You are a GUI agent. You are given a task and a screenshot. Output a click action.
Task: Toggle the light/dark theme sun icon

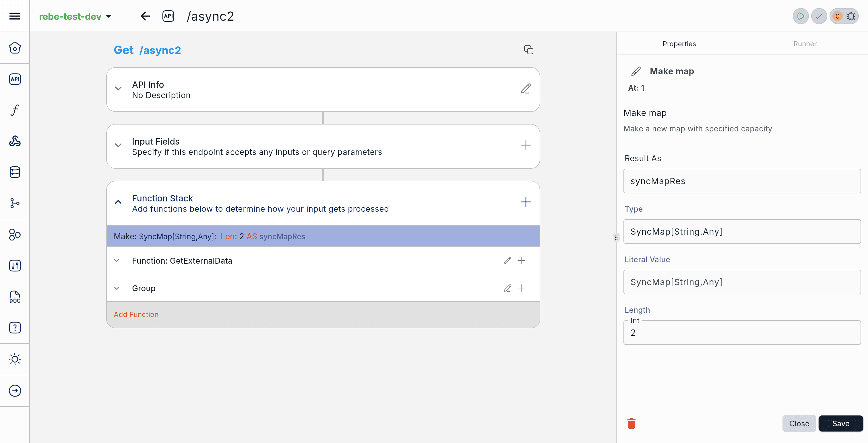click(x=15, y=359)
